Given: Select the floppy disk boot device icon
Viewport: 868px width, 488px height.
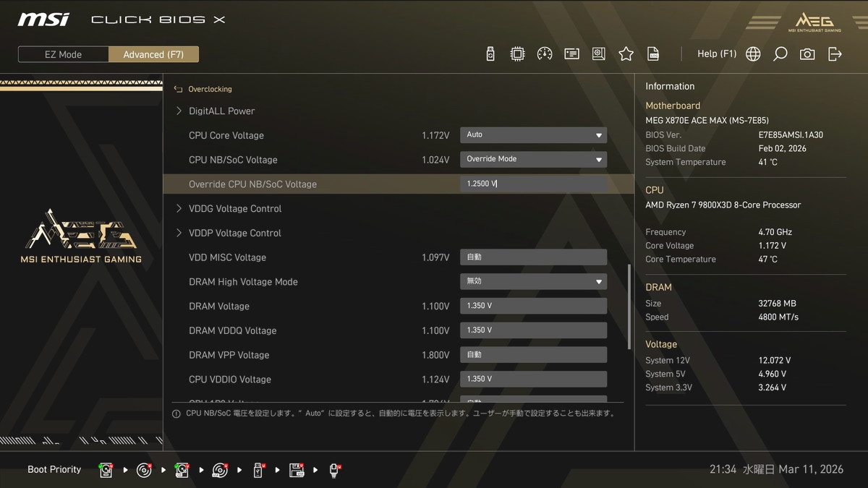Looking at the screenshot, I should click(x=297, y=471).
